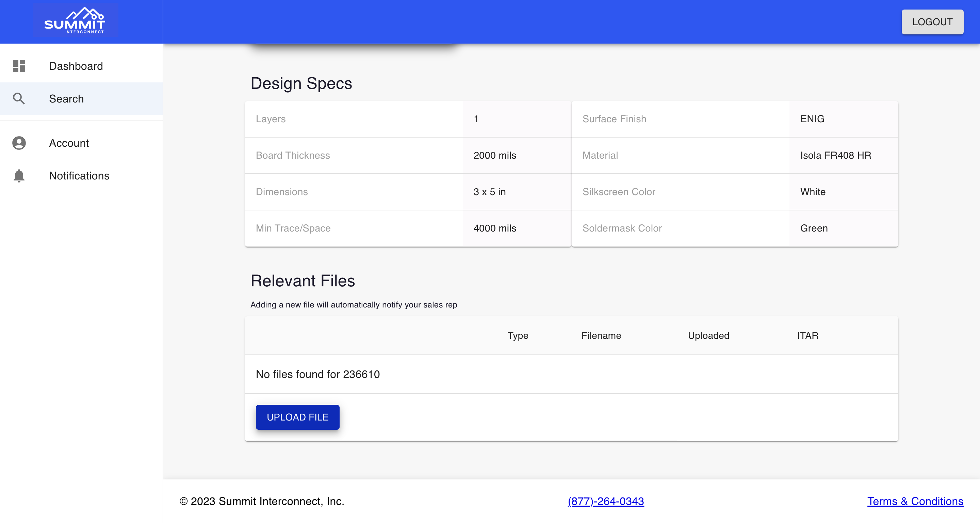Select the 4000 mils value
Image resolution: width=980 pixels, height=523 pixels.
pos(494,228)
